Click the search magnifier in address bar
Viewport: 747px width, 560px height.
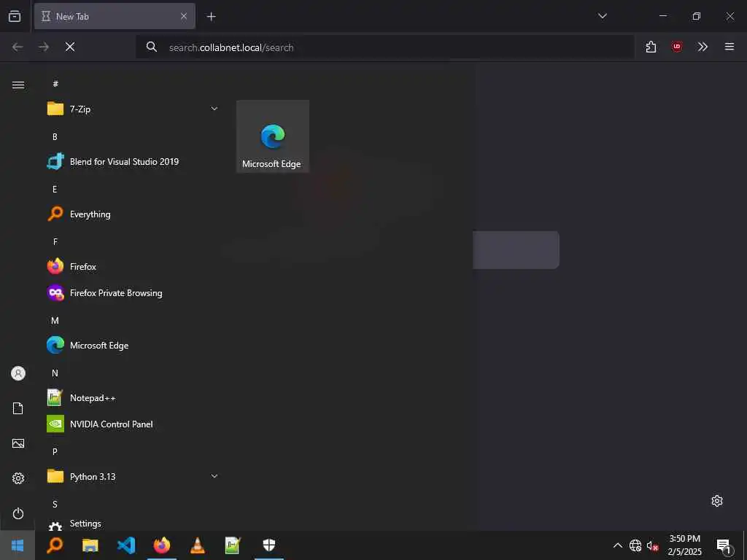tap(152, 47)
